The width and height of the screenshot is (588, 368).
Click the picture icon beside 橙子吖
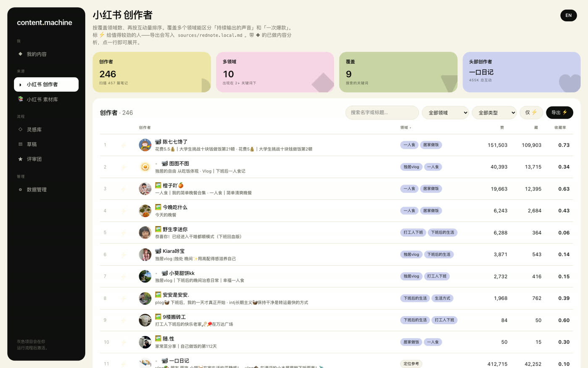(158, 185)
